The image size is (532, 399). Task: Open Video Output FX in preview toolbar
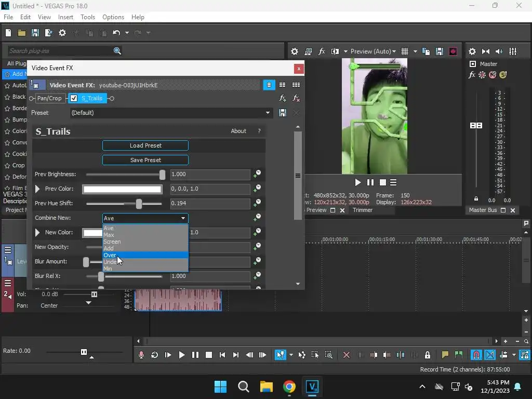coord(322,51)
